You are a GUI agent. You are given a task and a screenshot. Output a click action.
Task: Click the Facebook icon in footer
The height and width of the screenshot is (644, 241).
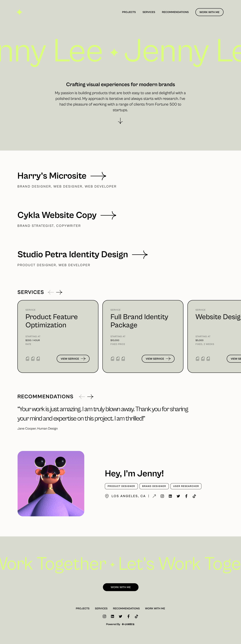[x=128, y=616]
